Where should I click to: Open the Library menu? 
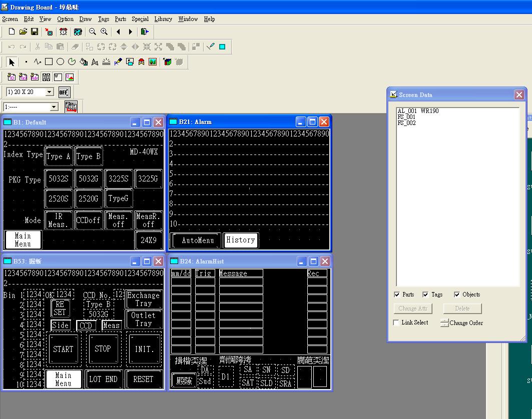[x=163, y=19]
